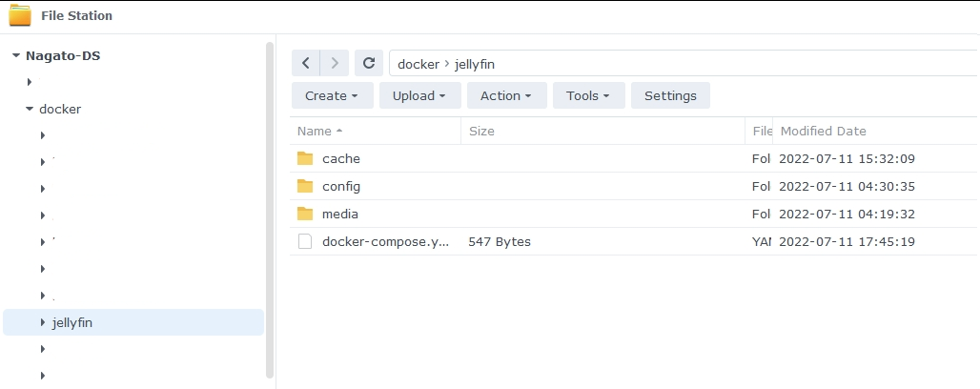Go back using the left arrow button
The image size is (980, 389).
pyautogui.click(x=305, y=63)
